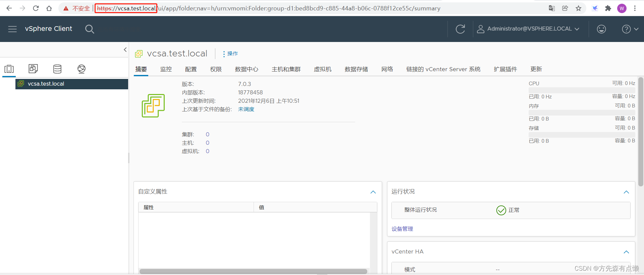The image size is (644, 275).
Task: Open the translate page icon
Action: pos(552,8)
